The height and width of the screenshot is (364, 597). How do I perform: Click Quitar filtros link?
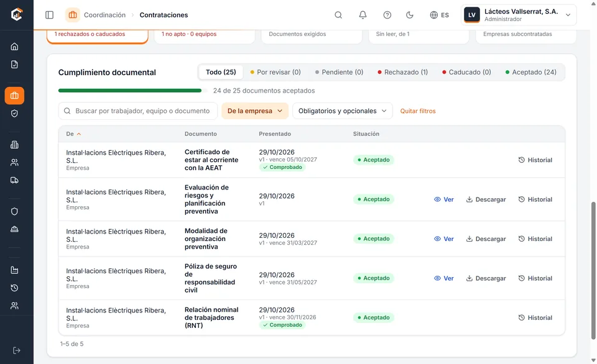tap(418, 111)
